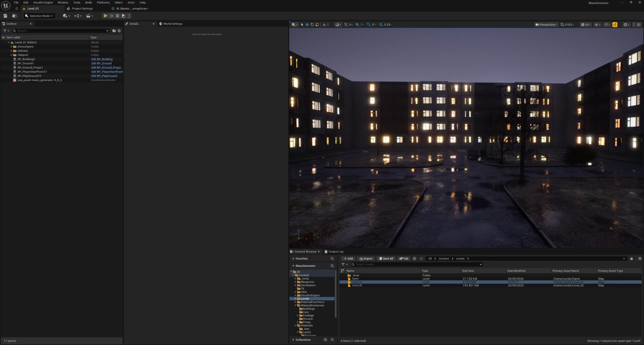Open the Lit view mode dropdown
The width and height of the screenshot is (644, 345).
click(x=586, y=25)
